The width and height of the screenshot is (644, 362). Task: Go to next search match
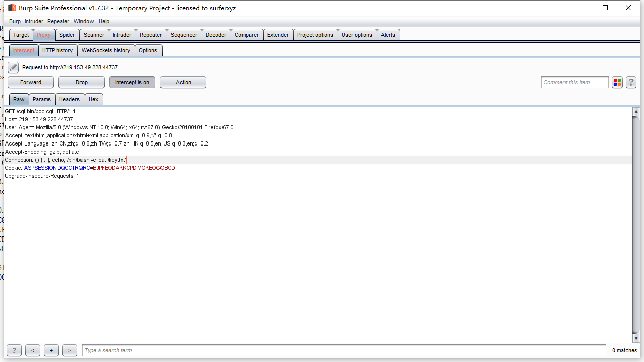click(70, 350)
